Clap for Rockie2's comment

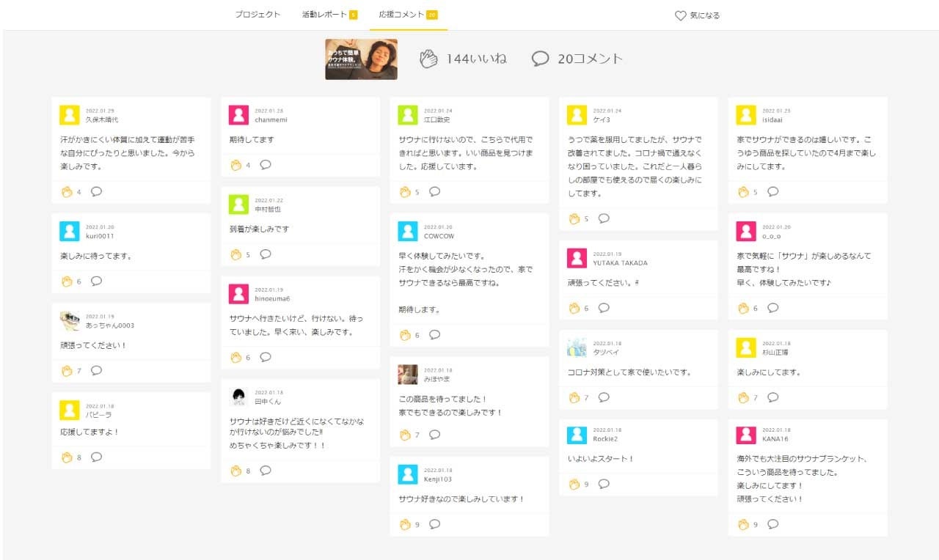574,484
